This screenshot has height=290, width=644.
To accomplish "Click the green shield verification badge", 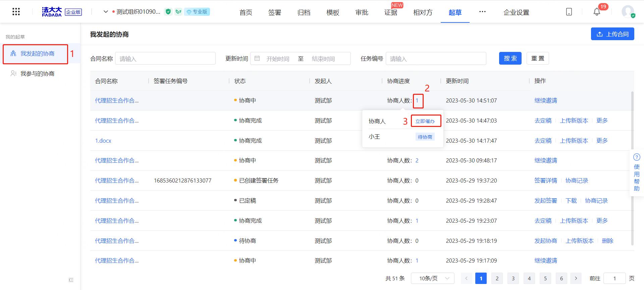I will click(168, 12).
